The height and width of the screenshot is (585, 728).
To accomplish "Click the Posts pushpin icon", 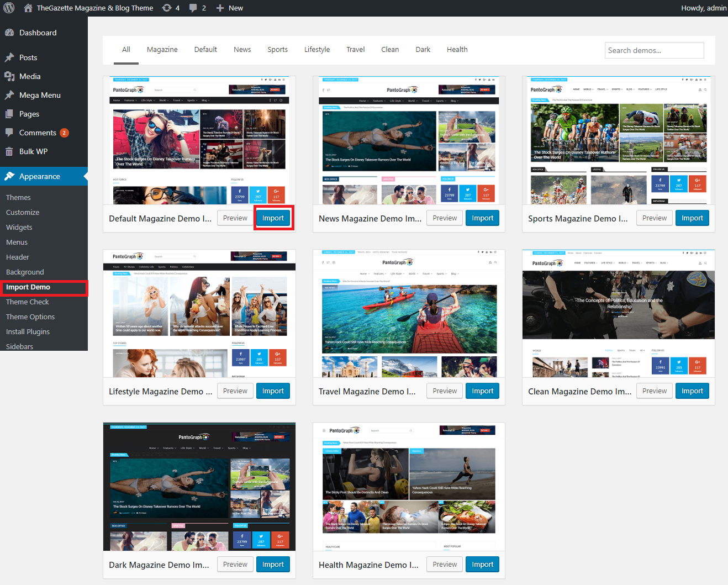I will click(x=9, y=57).
